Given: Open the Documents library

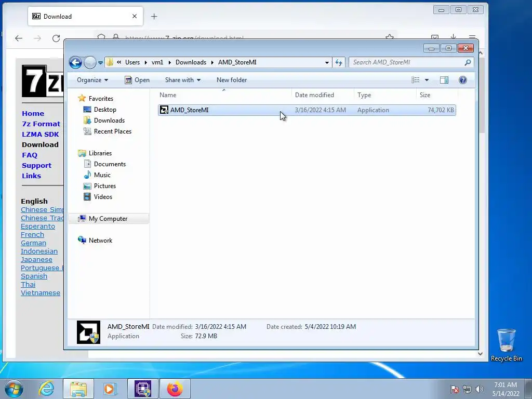Looking at the screenshot, I should 110,164.
